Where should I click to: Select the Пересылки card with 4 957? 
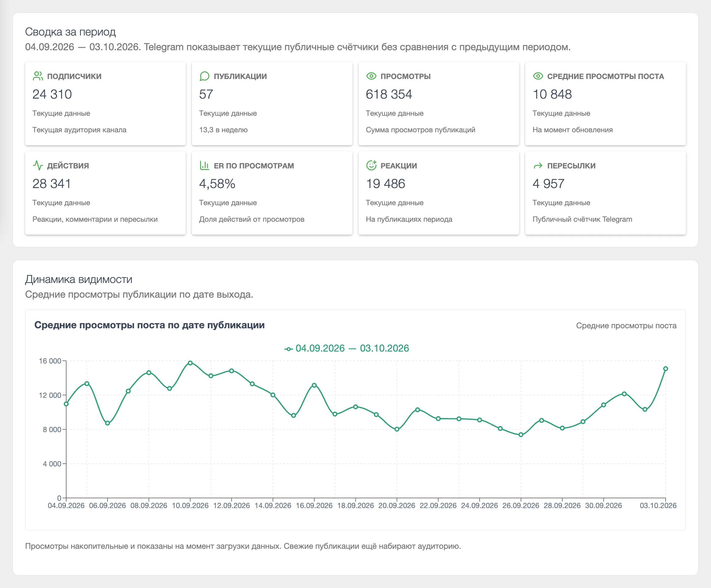(x=605, y=193)
